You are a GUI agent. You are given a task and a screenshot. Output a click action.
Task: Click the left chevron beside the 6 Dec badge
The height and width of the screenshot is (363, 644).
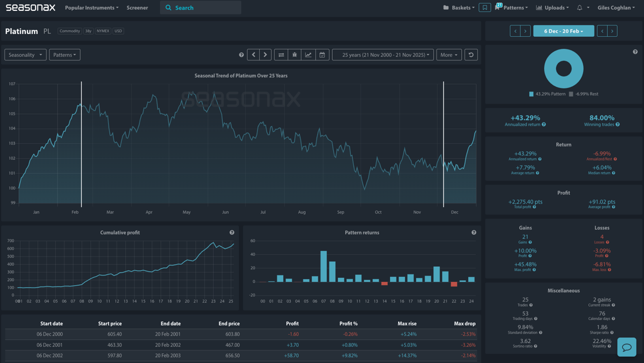(515, 30)
